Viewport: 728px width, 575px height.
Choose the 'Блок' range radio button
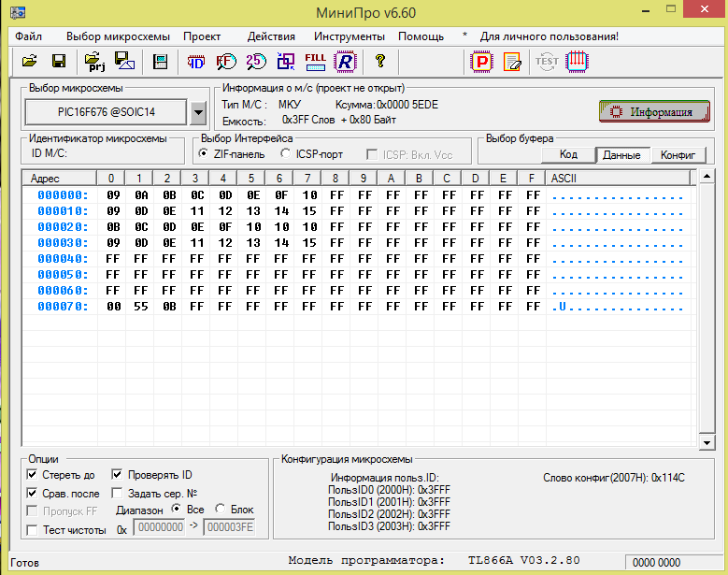(x=220, y=510)
